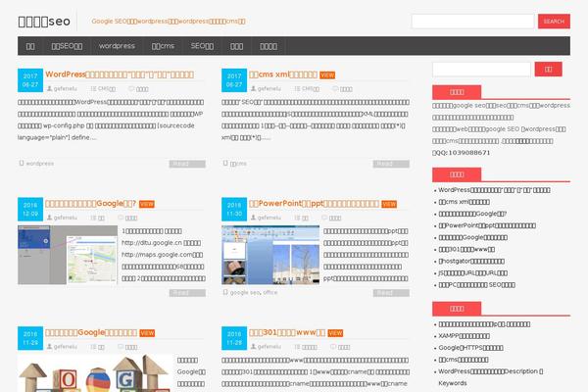Open sidebar link mentioning Google HTTPS
Screen dimensions: 588x392
pos(470,348)
